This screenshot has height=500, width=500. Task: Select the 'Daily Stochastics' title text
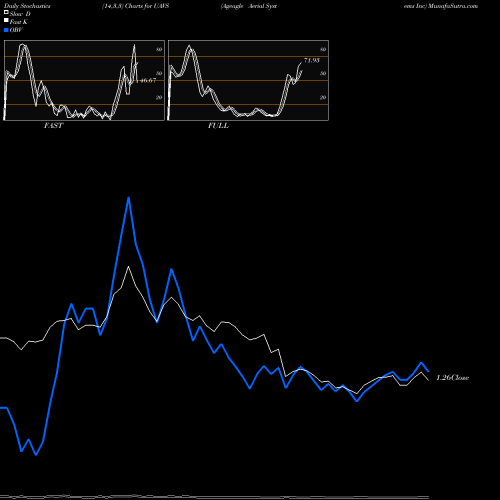pos(27,6)
